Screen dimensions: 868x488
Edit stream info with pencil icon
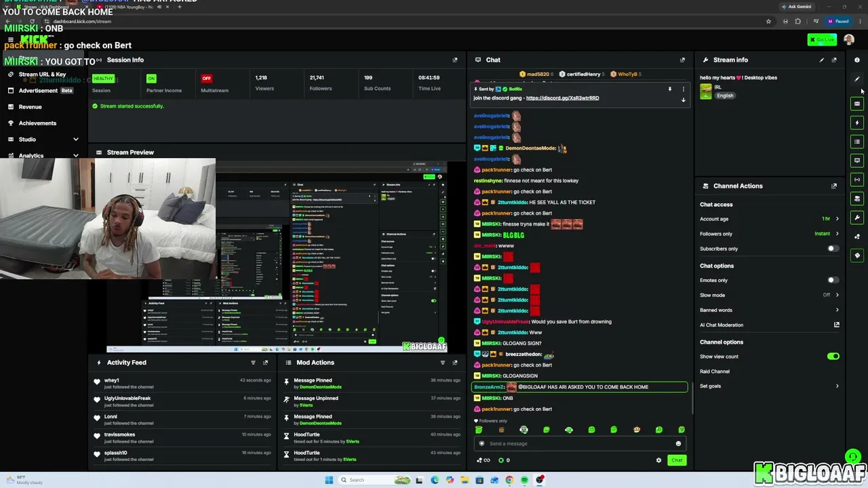(822, 60)
